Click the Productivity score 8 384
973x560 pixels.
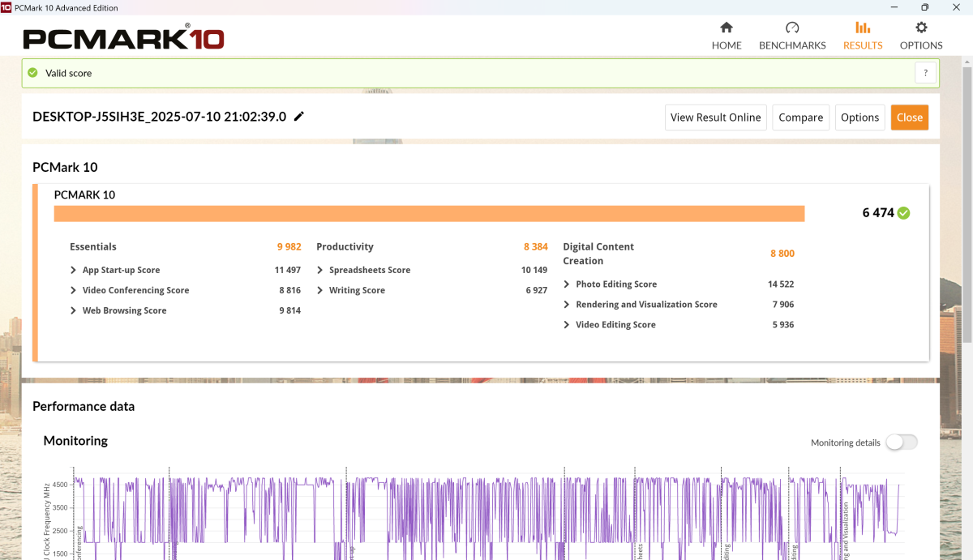coord(536,247)
